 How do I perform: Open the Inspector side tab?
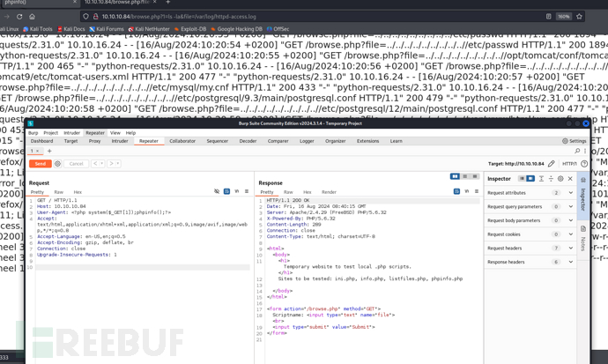[582, 196]
